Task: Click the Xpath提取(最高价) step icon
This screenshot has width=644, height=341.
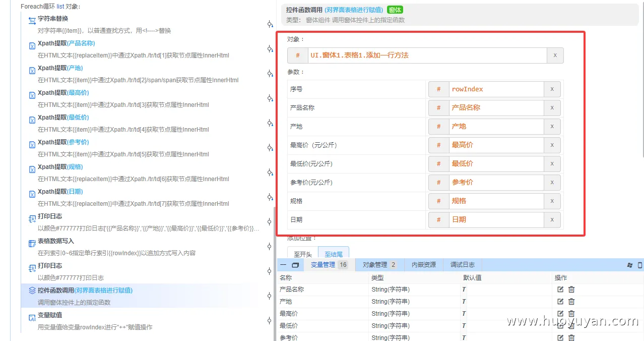Action: [x=32, y=95]
